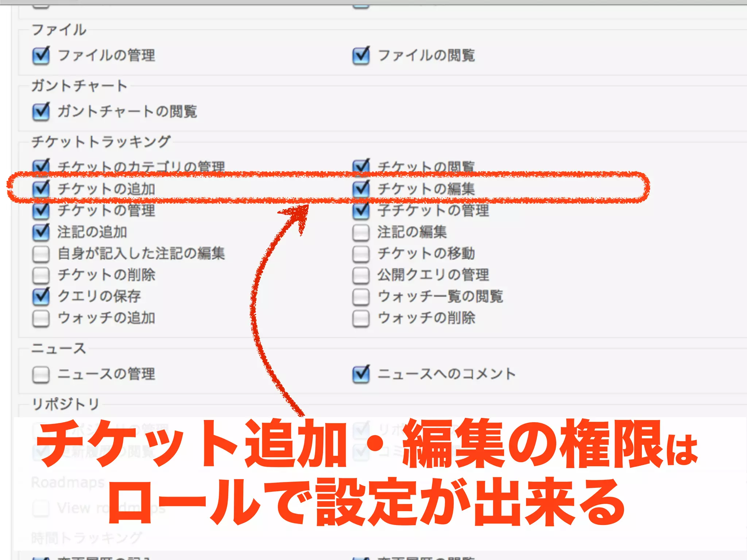
Task: Toggle the チケットの編集 checkbox
Action: pyautogui.click(x=361, y=189)
